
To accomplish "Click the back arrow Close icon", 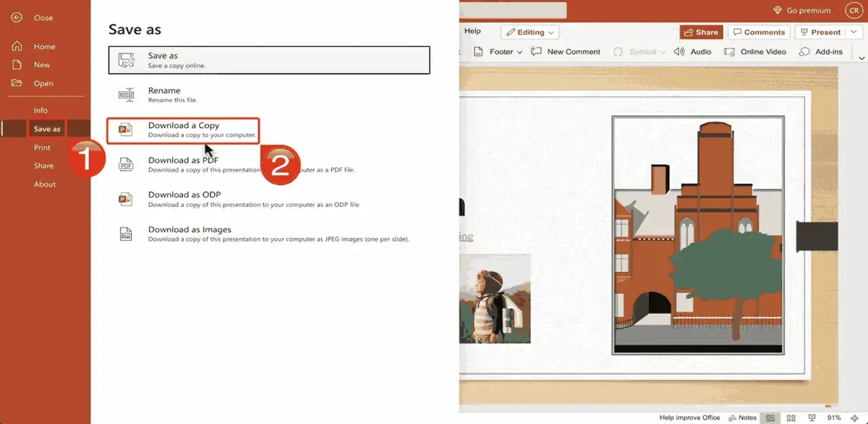I will pyautogui.click(x=17, y=18).
